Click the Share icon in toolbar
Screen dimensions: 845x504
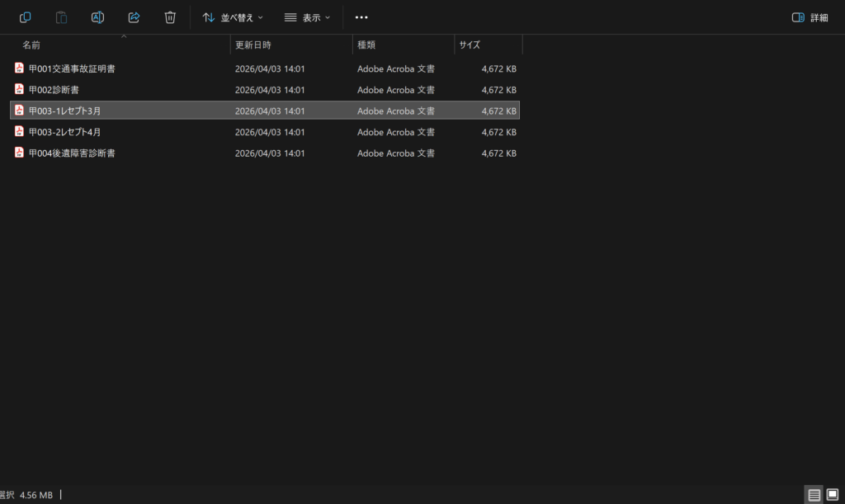pyautogui.click(x=134, y=17)
